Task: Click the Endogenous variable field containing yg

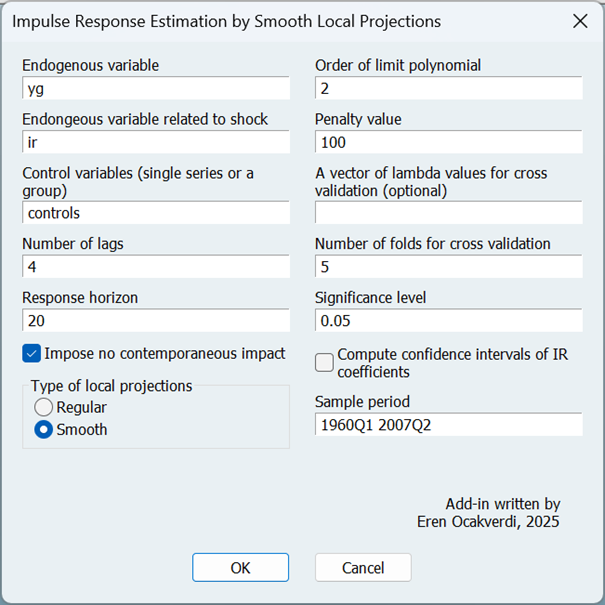Action: pyautogui.click(x=155, y=88)
